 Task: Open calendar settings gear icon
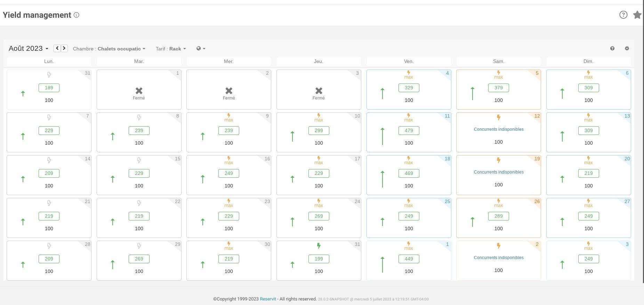[627, 48]
